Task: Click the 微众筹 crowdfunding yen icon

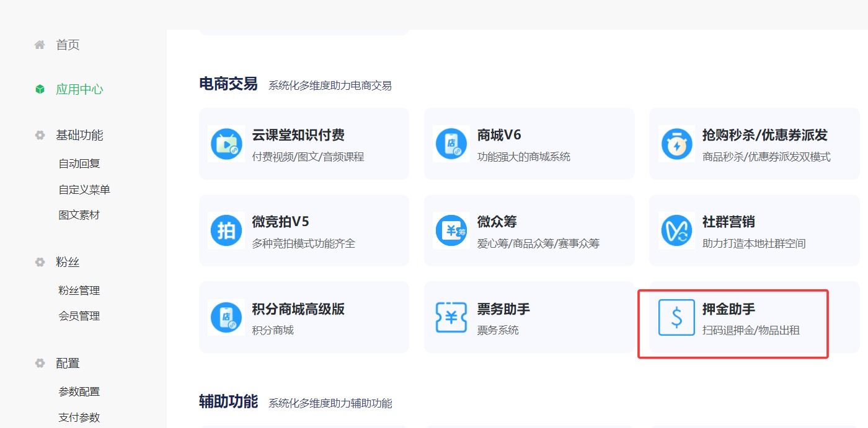Action: point(452,230)
